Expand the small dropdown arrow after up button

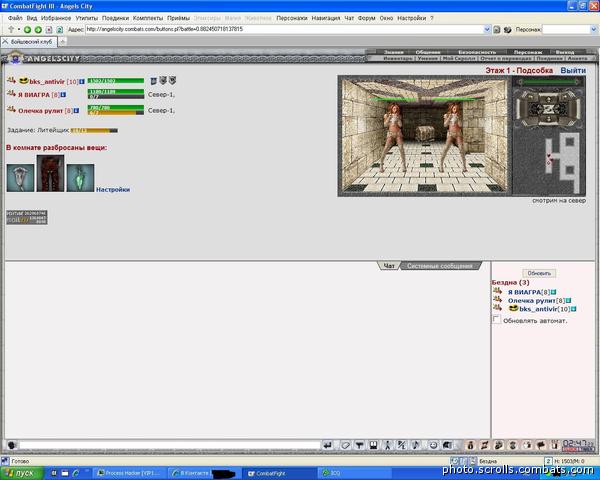pos(19,29)
